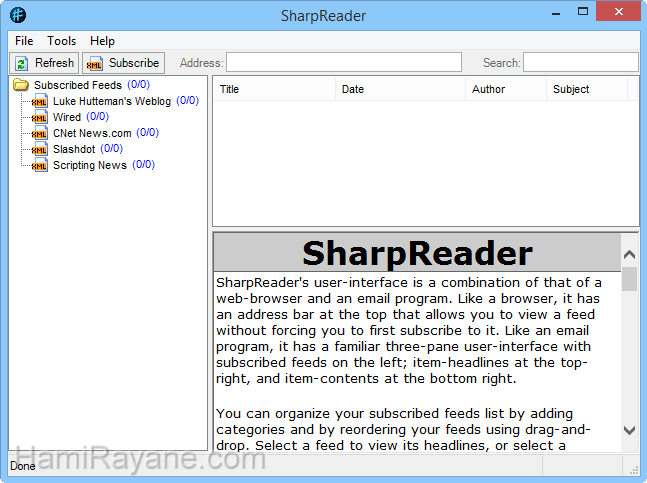This screenshot has width=647, height=483.
Task: Click scroll down arrow in content pane
Action: [x=629, y=430]
